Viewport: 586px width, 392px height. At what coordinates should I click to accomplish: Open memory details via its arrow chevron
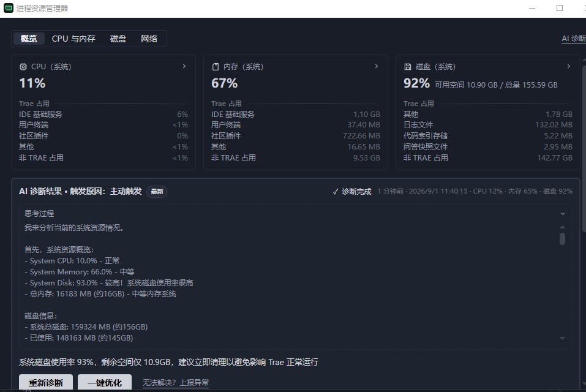click(x=377, y=66)
